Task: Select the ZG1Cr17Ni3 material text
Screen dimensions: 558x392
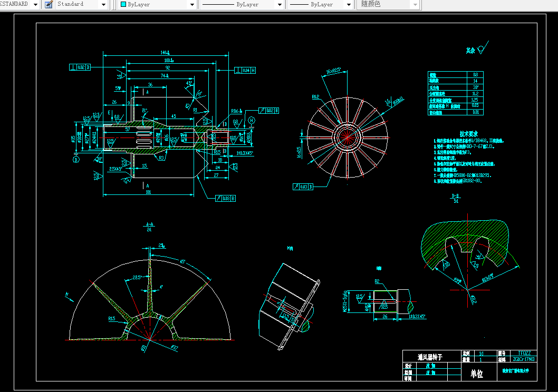Action: point(524,359)
